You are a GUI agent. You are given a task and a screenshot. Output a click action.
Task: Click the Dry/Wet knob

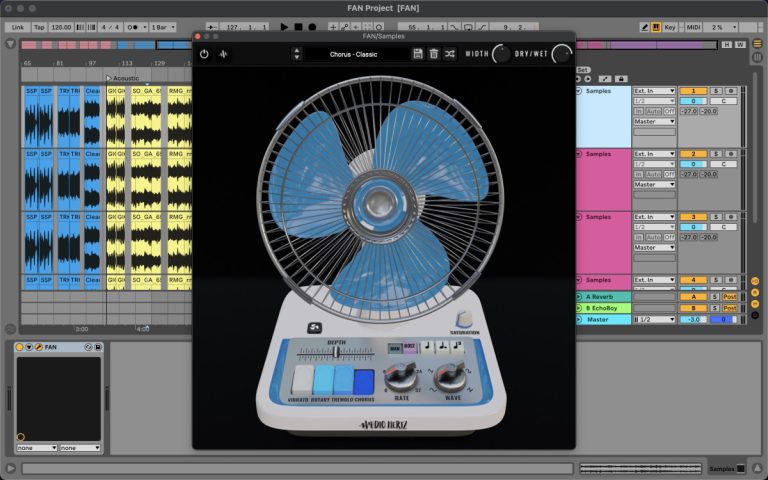click(561, 54)
